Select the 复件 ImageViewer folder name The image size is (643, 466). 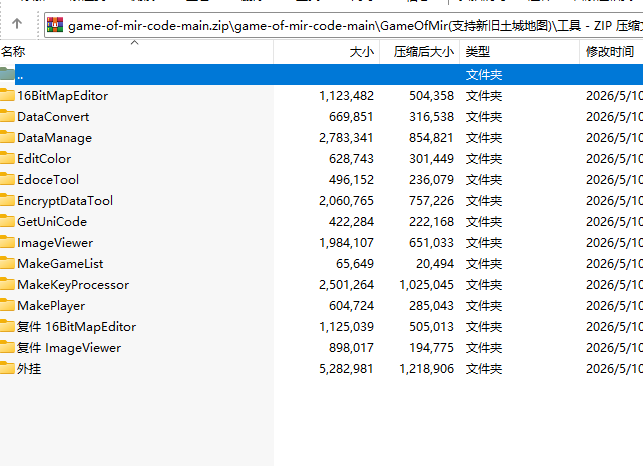[x=69, y=348]
